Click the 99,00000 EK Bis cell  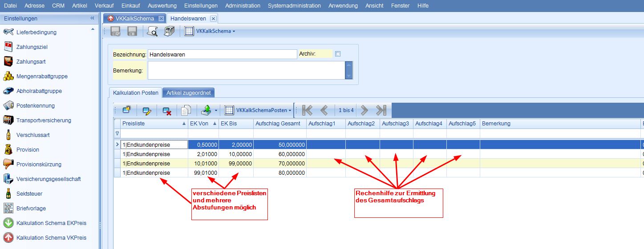[x=236, y=163]
